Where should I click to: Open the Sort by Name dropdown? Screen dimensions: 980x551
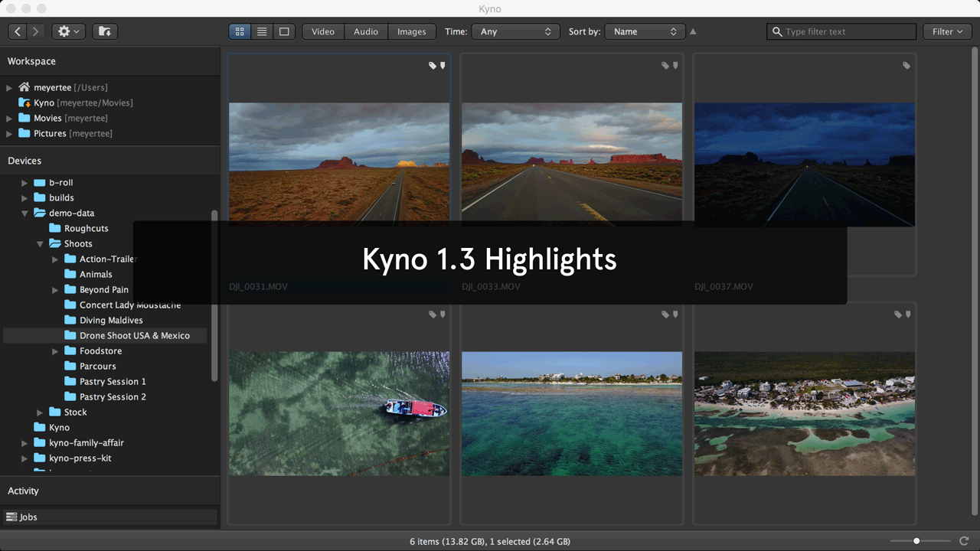tap(645, 31)
